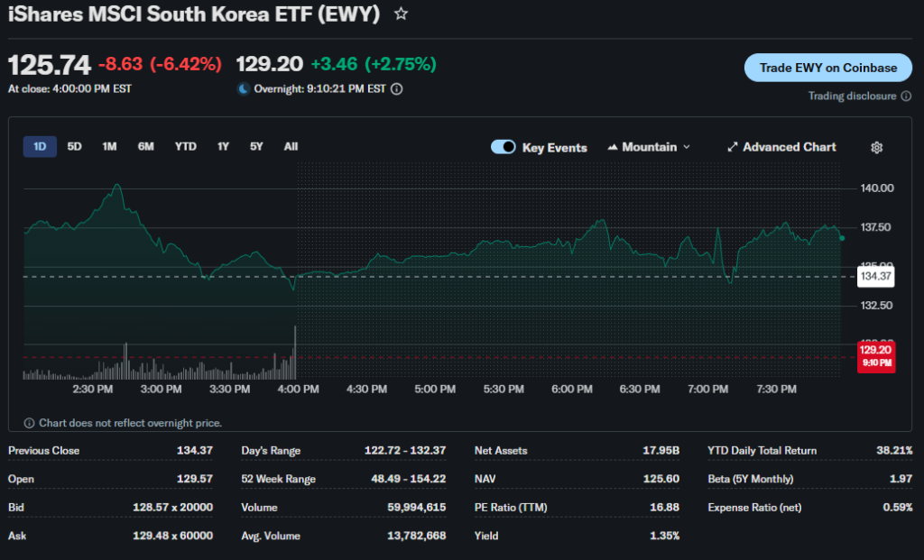
Task: Click Trade EWY on Coinbase button
Action: click(x=827, y=68)
